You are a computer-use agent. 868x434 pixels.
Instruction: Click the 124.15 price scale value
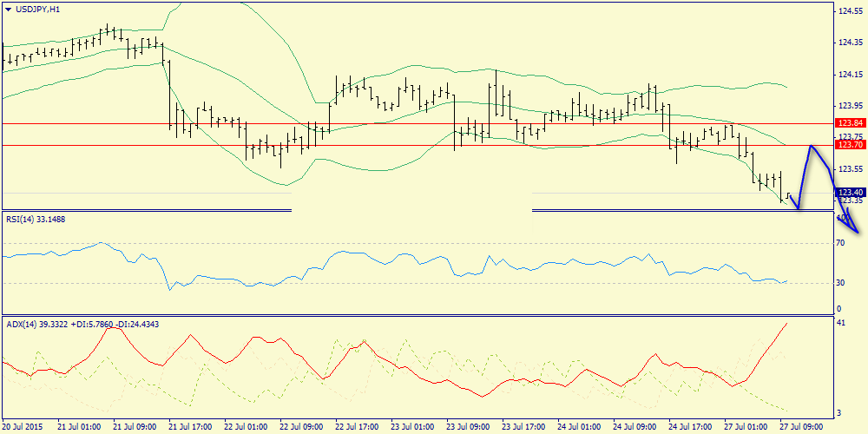[x=850, y=74]
